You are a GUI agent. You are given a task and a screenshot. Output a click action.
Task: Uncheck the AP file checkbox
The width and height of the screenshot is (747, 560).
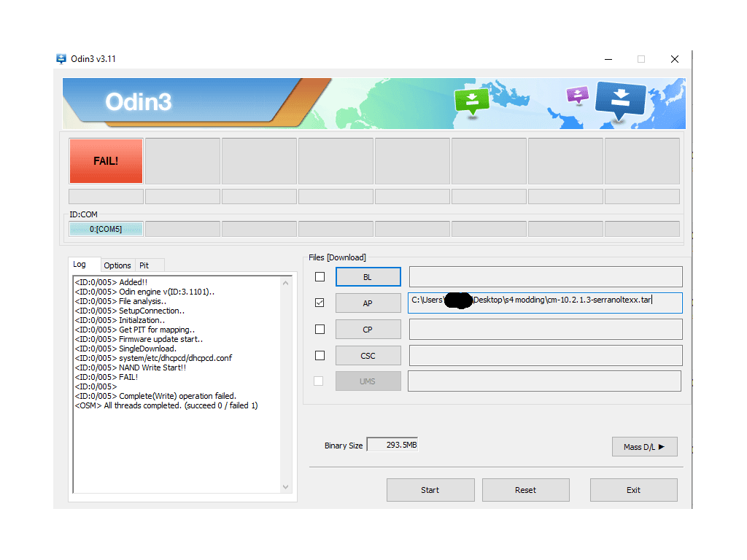[320, 303]
